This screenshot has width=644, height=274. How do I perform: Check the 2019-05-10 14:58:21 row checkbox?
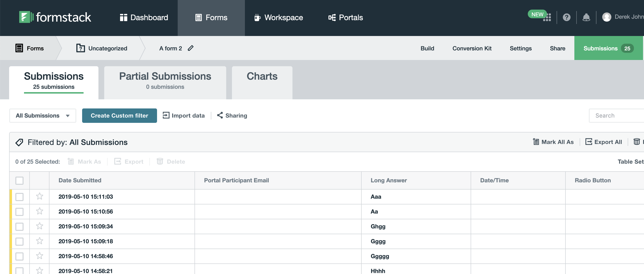click(x=19, y=270)
